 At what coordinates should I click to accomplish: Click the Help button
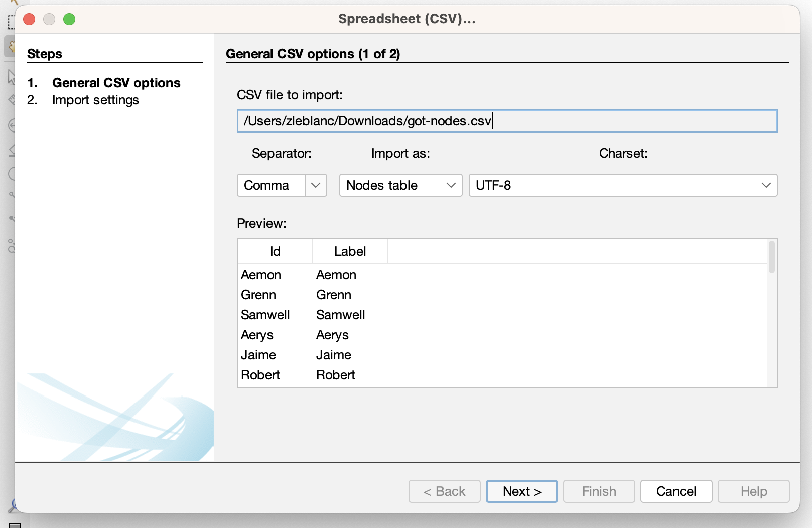click(x=753, y=491)
